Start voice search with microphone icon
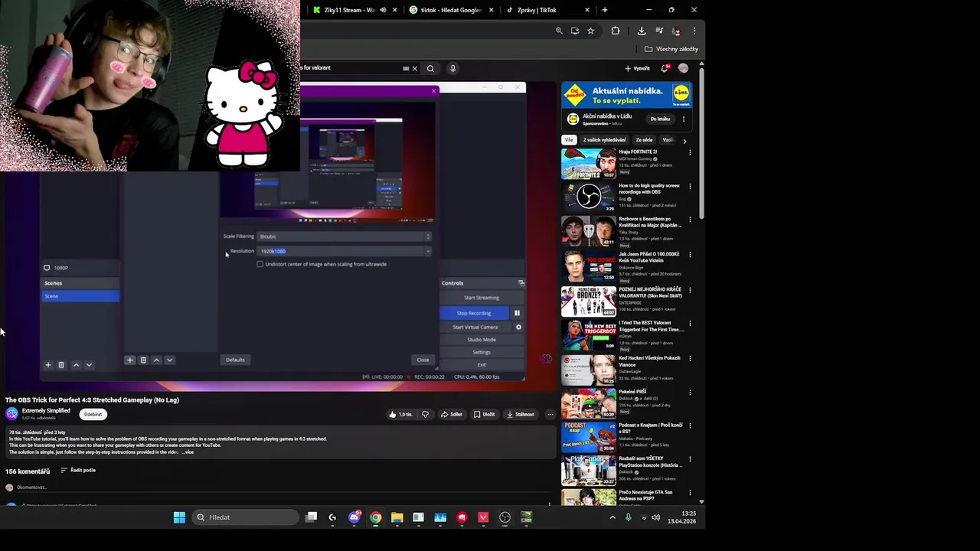Viewport: 980px width, 551px height. 452,68
